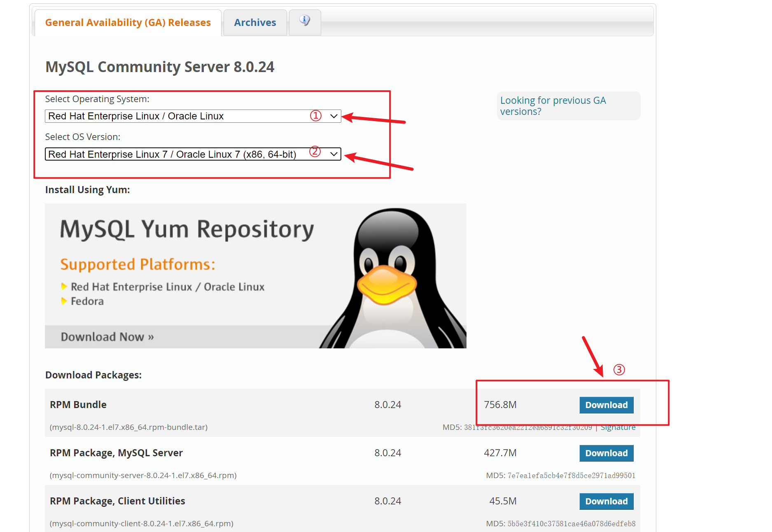Click 'Download Now »' in the Yum banner
The height and width of the screenshot is (532, 772).
[107, 337]
